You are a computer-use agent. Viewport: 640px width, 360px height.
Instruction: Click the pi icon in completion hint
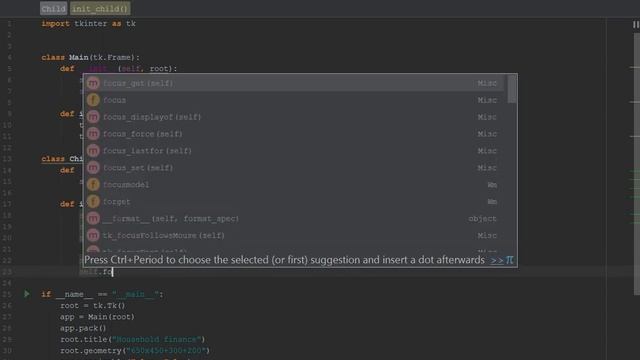pyautogui.click(x=509, y=260)
